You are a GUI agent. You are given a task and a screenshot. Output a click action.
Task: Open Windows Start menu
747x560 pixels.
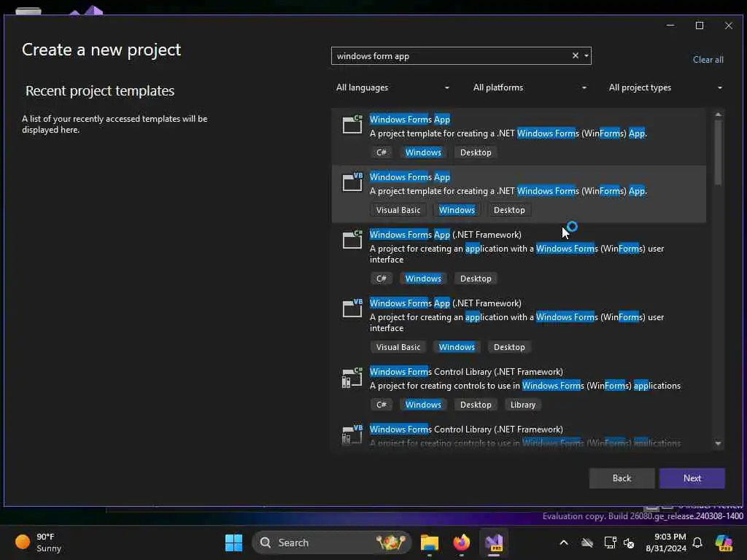[x=233, y=542]
